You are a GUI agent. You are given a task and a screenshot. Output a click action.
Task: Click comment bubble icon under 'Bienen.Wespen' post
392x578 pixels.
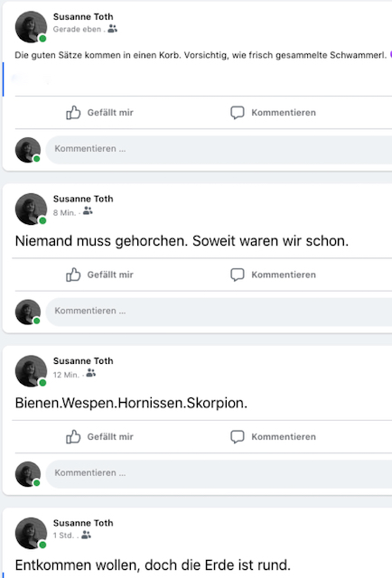238,436
